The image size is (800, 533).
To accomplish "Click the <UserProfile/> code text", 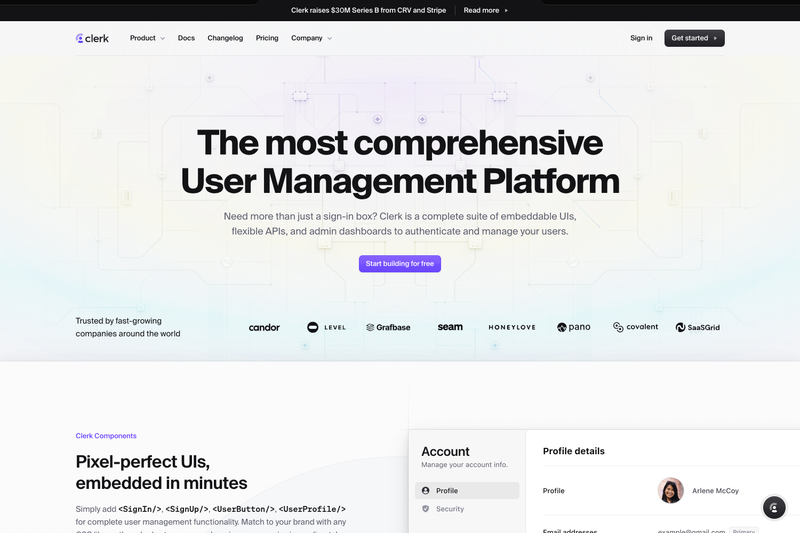I will (x=312, y=509).
